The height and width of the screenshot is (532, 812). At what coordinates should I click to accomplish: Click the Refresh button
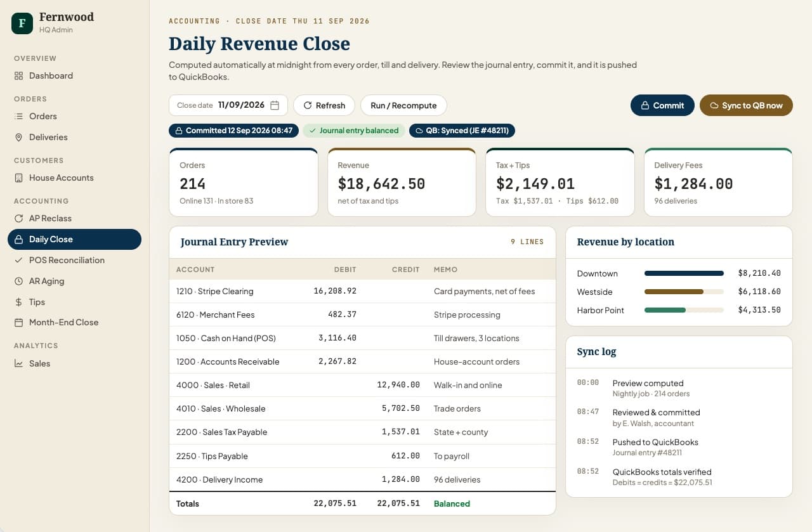pyautogui.click(x=324, y=105)
